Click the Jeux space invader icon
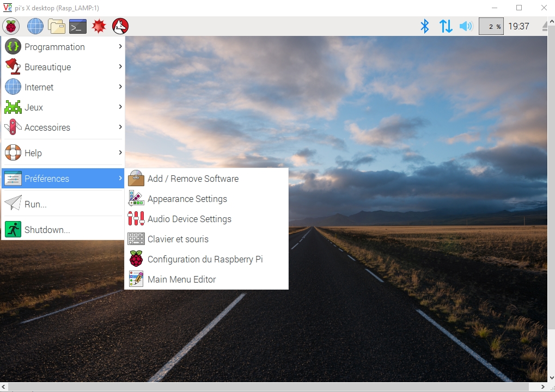Viewport: 555px width, 392px height. click(x=13, y=107)
